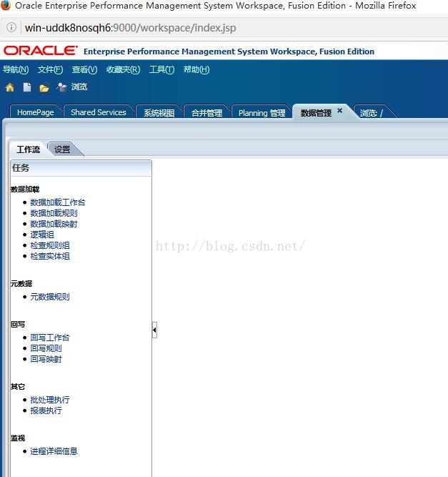
Task: Open 逻辑组 link
Action: click(42, 235)
